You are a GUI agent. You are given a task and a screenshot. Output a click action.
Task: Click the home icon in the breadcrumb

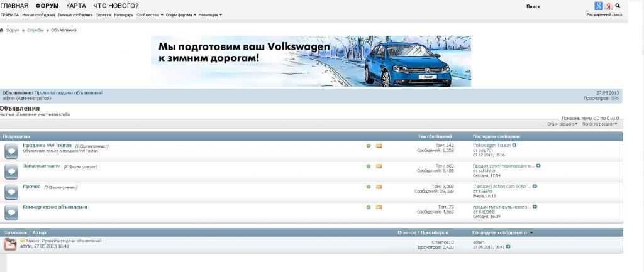2,30
